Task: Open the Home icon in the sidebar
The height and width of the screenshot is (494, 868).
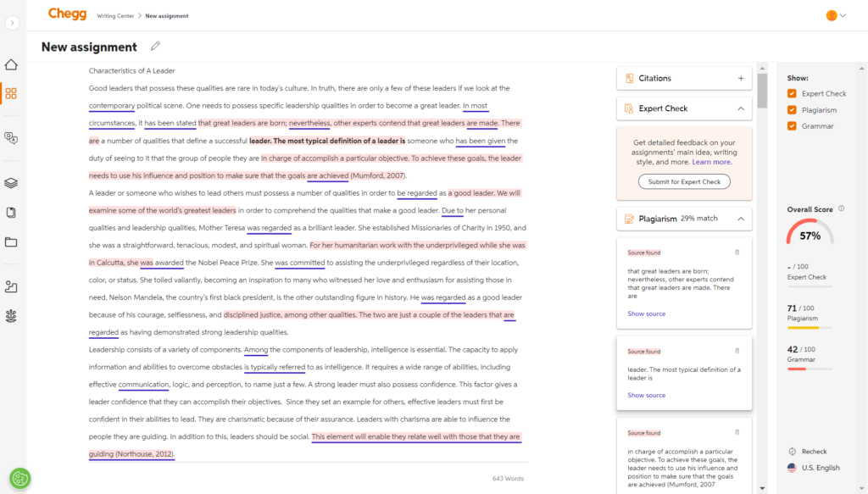Action: point(11,64)
